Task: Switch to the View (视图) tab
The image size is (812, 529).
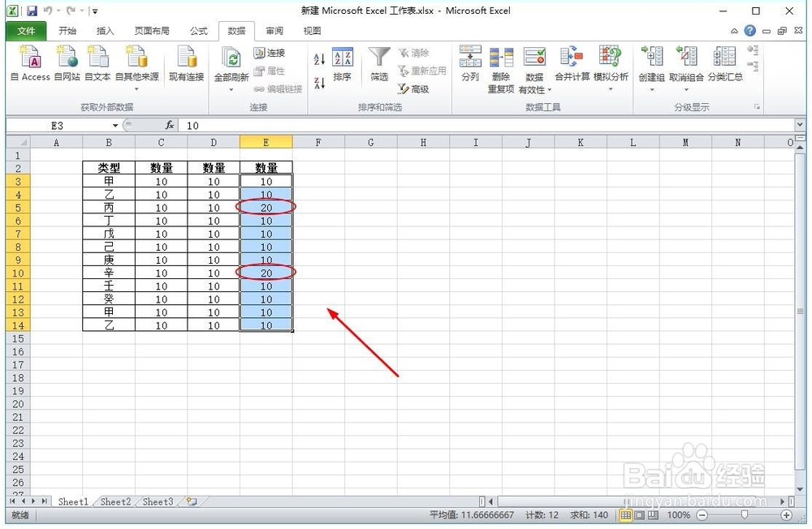Action: tap(312, 31)
